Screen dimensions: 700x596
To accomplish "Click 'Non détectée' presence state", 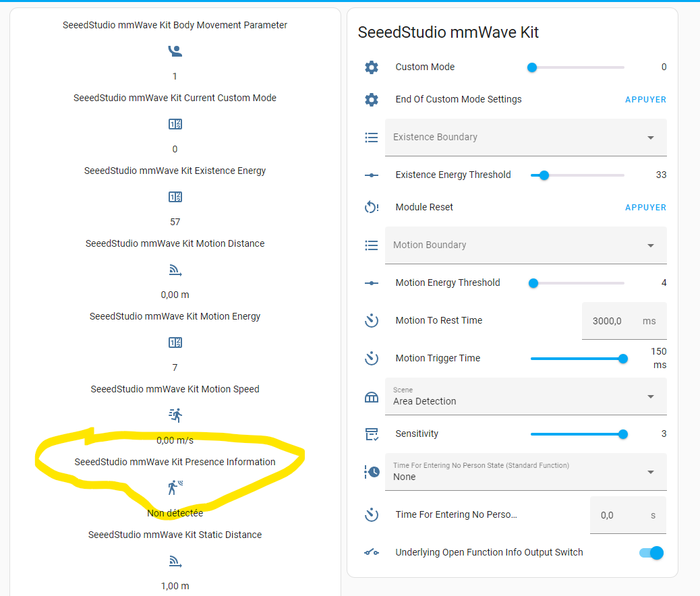I will tap(175, 513).
